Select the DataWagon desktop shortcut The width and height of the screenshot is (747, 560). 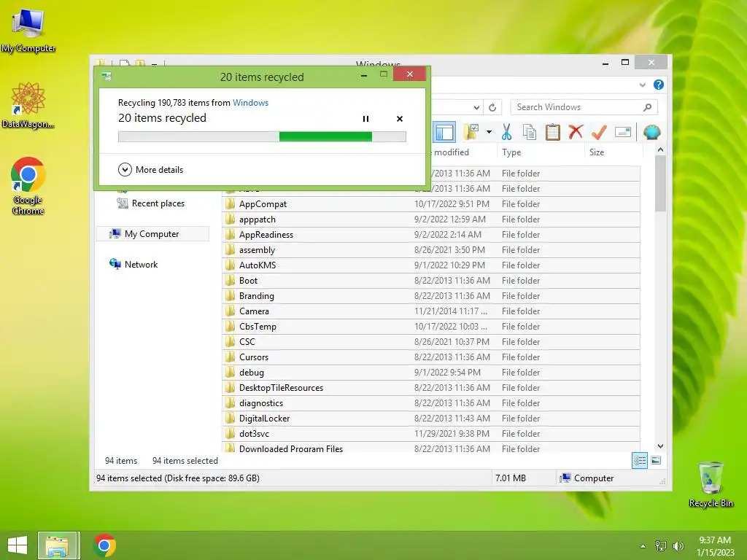[28, 105]
